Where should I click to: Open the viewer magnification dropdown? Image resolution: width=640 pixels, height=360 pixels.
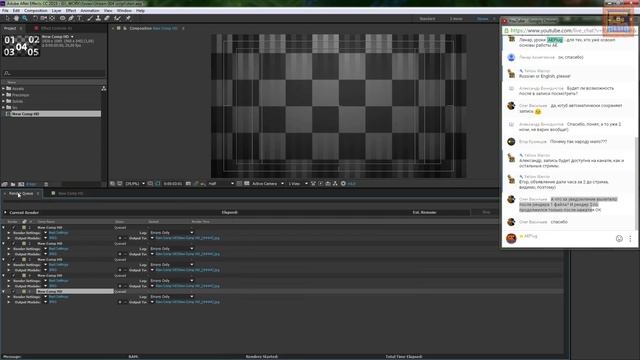coord(136,184)
